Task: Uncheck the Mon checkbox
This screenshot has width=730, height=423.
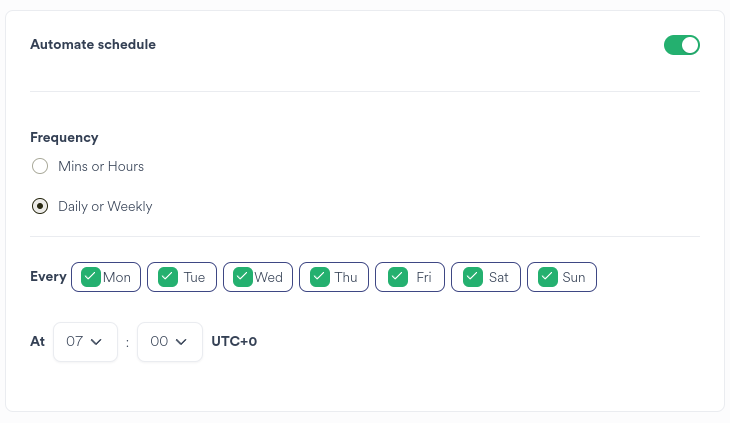Action: pyautogui.click(x=92, y=277)
